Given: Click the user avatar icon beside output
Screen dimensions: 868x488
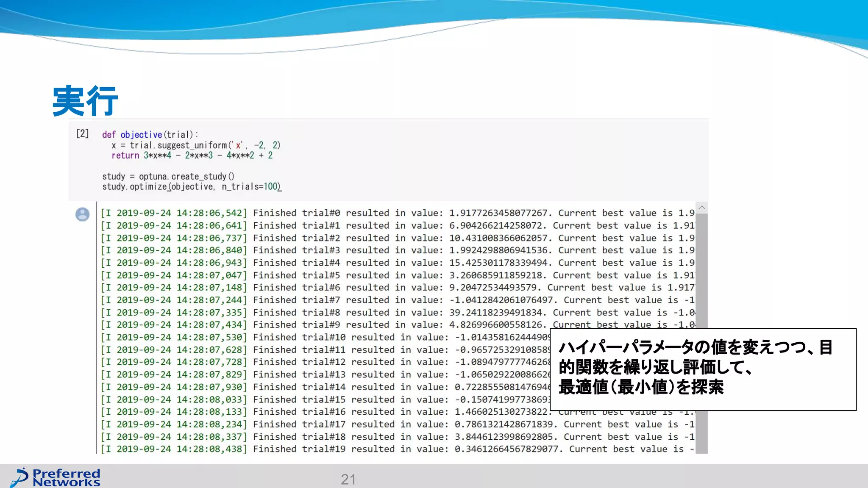Looking at the screenshot, I should click(82, 214).
